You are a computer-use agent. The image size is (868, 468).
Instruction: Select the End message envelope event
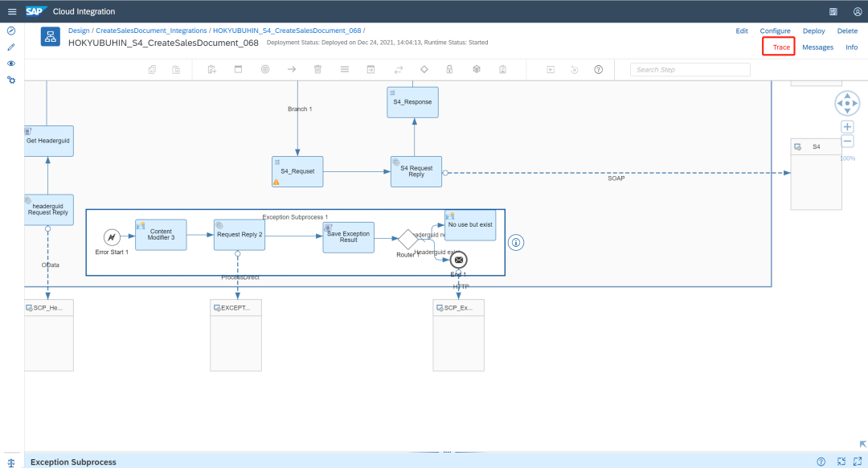coord(458,260)
